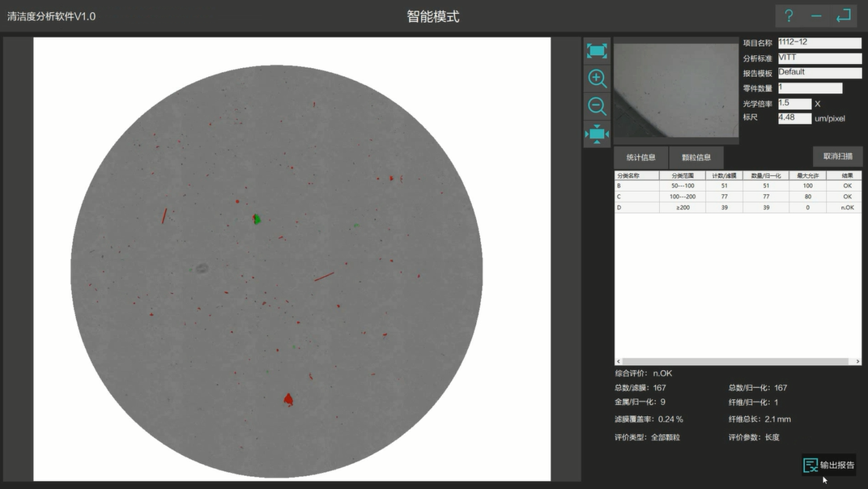
Task: Zoom in with the magnifier plus icon
Action: [597, 79]
